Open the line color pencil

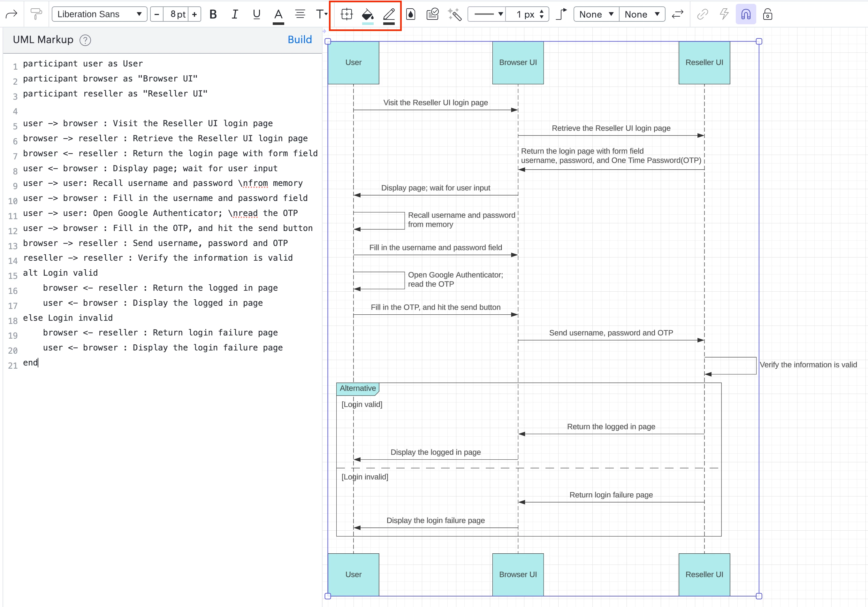click(x=389, y=16)
